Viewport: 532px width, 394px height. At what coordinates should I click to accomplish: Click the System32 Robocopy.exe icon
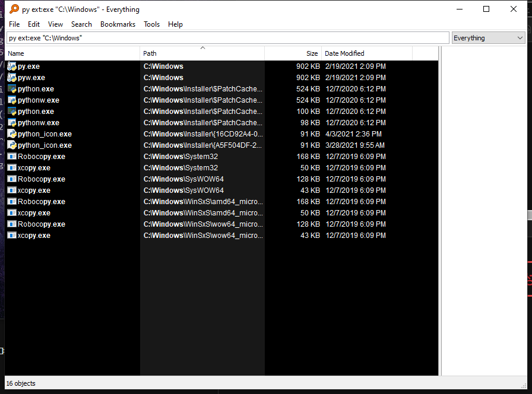[12, 156]
